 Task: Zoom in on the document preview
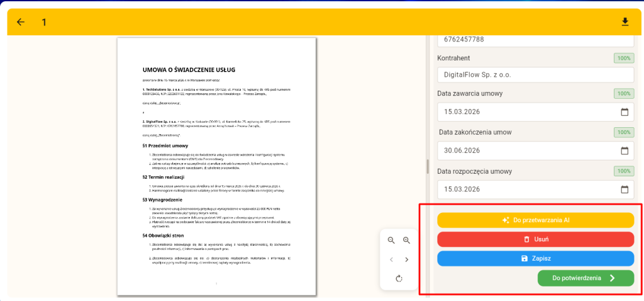coord(406,240)
